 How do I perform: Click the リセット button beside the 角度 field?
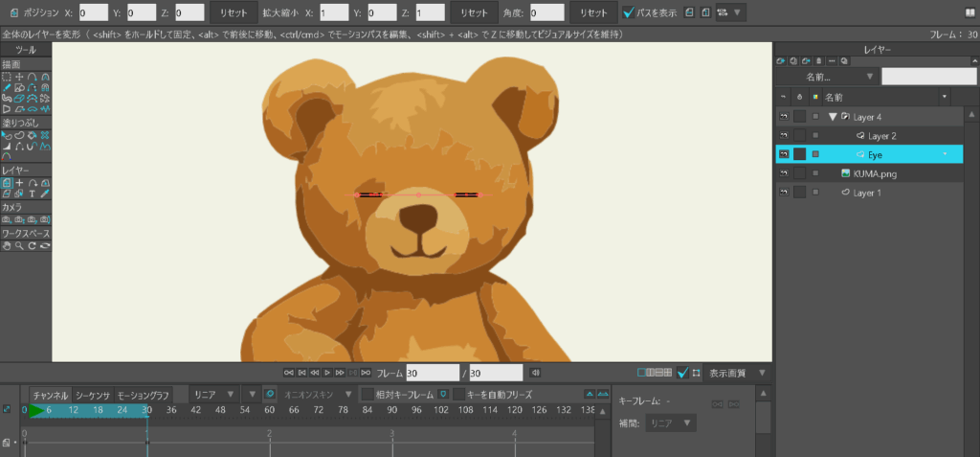[x=593, y=13]
